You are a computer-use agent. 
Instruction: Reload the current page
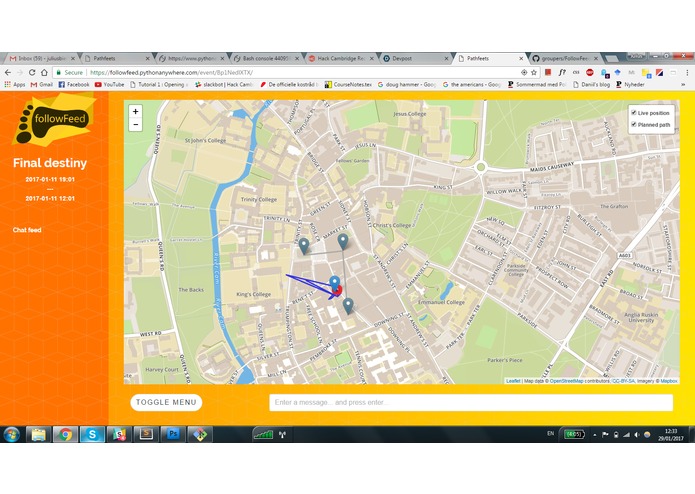[32, 72]
